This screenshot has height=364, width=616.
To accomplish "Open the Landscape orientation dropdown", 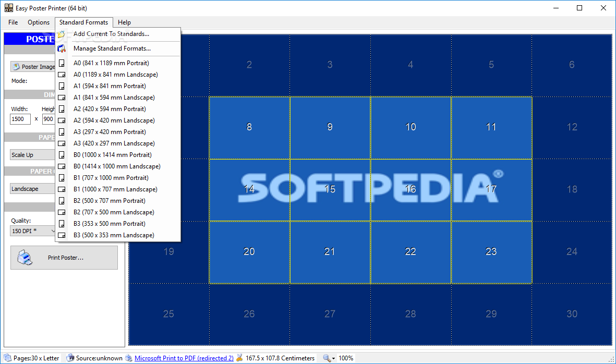I will click(33, 189).
